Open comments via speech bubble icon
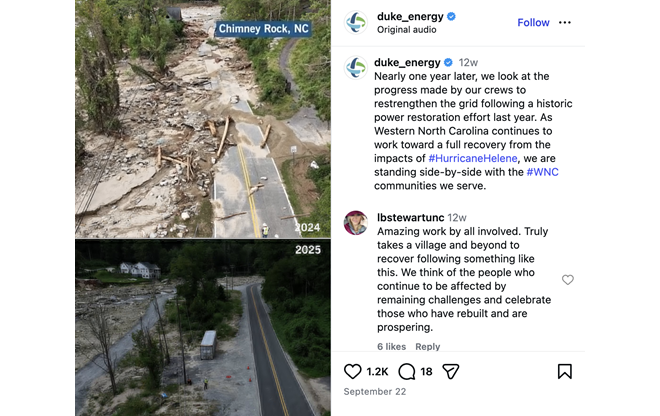660x416 pixels. [x=407, y=371]
